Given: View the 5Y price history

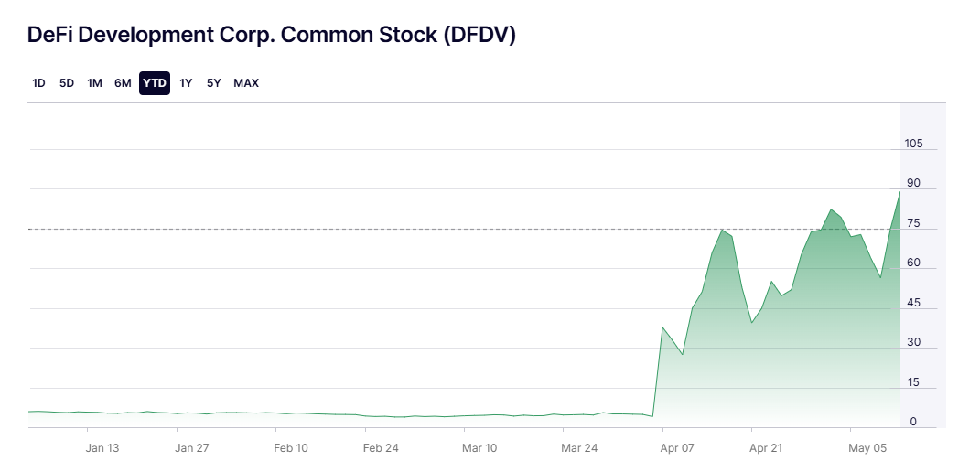Looking at the screenshot, I should [x=214, y=83].
